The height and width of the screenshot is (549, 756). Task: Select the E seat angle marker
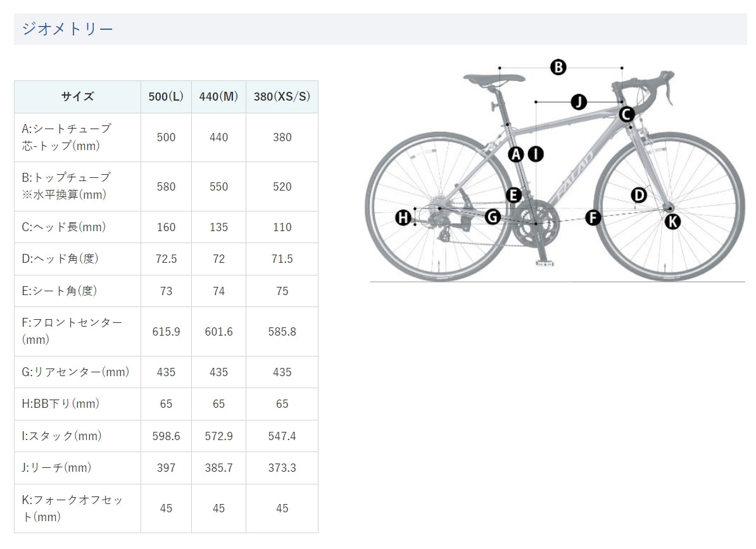[x=513, y=195]
